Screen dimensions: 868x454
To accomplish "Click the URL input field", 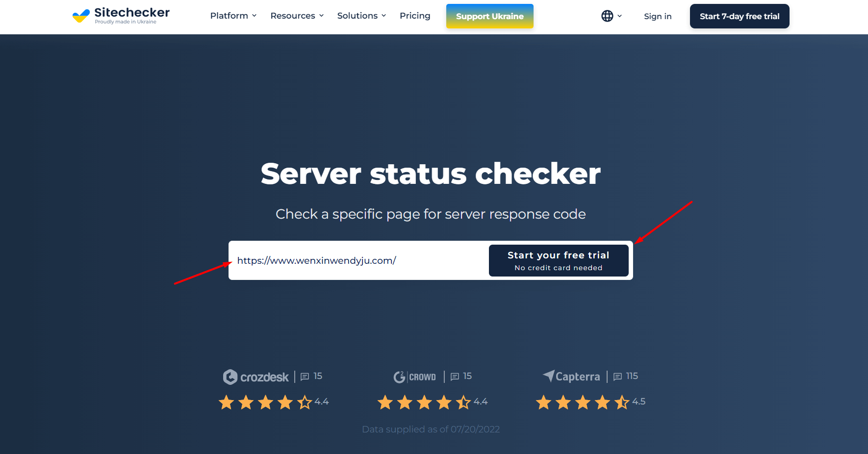I will pos(359,260).
